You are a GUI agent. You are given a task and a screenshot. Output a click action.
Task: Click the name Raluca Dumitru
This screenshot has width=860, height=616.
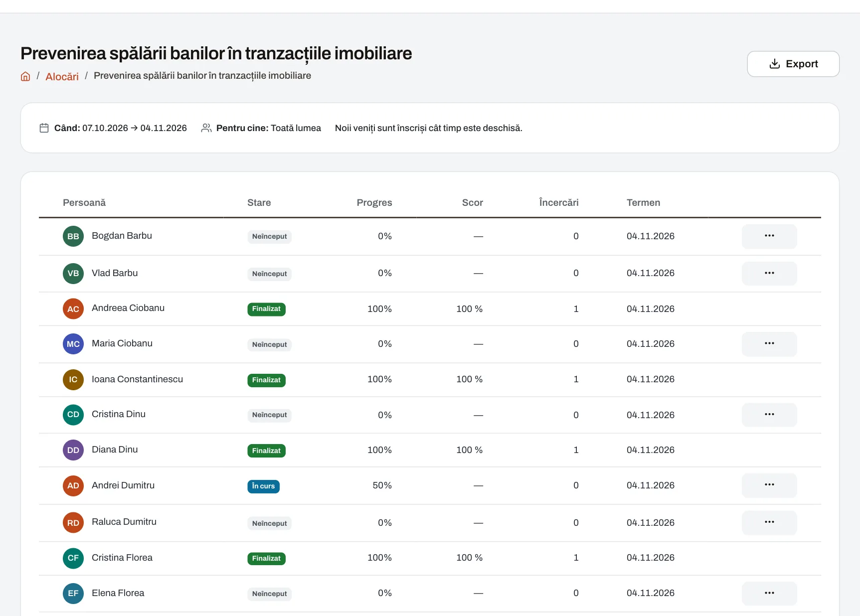pyautogui.click(x=124, y=522)
